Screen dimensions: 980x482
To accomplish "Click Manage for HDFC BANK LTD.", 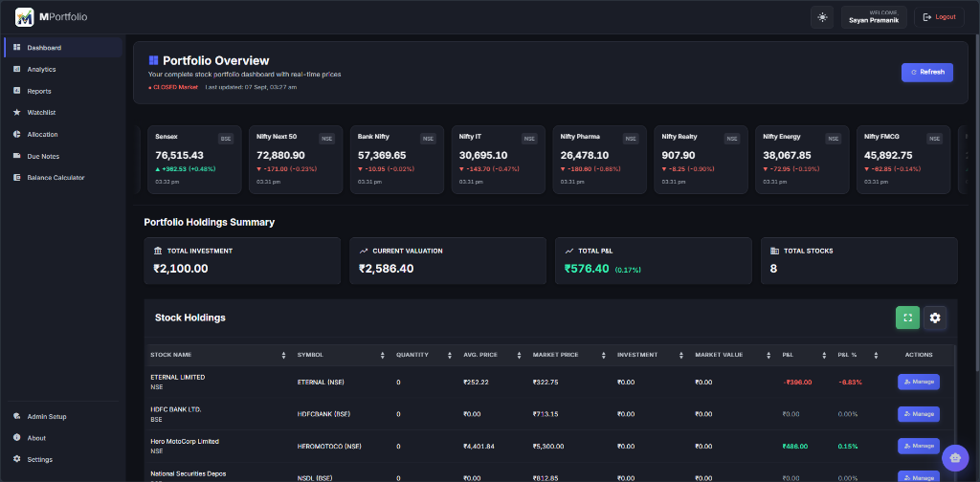I will (919, 414).
